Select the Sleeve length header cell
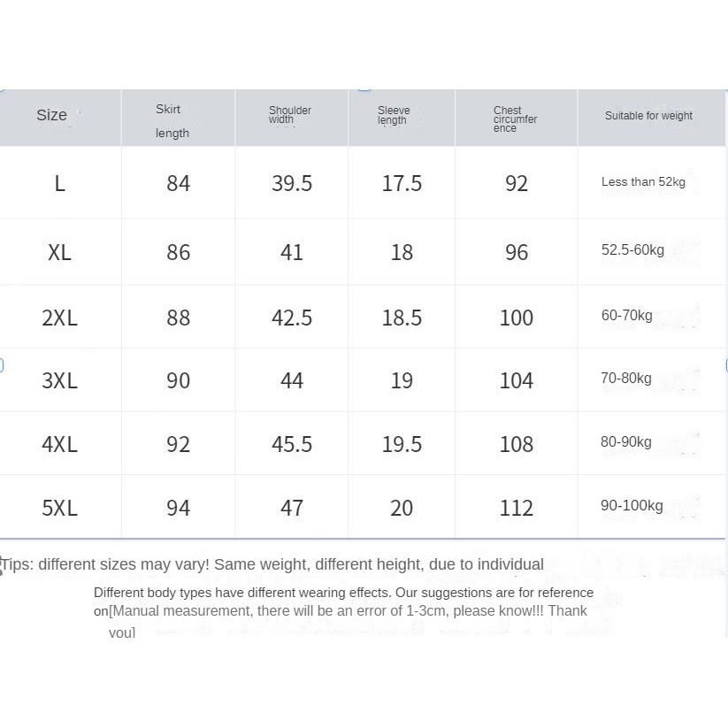This screenshot has width=728, height=728. tap(393, 115)
